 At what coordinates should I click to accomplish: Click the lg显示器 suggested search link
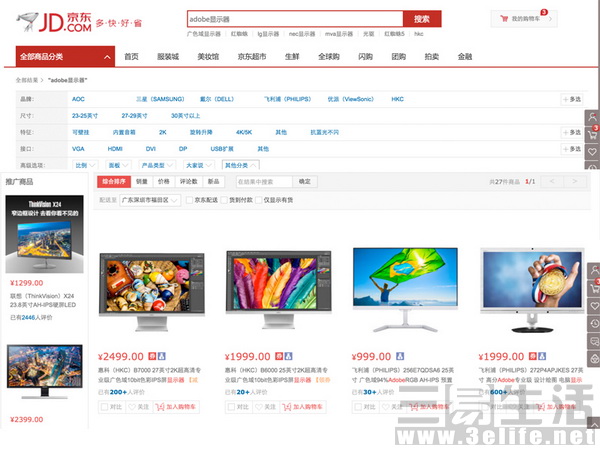tap(268, 34)
